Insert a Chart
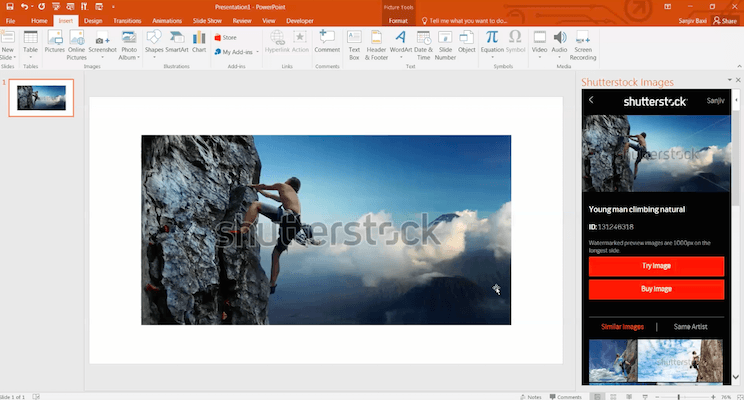 (x=199, y=42)
